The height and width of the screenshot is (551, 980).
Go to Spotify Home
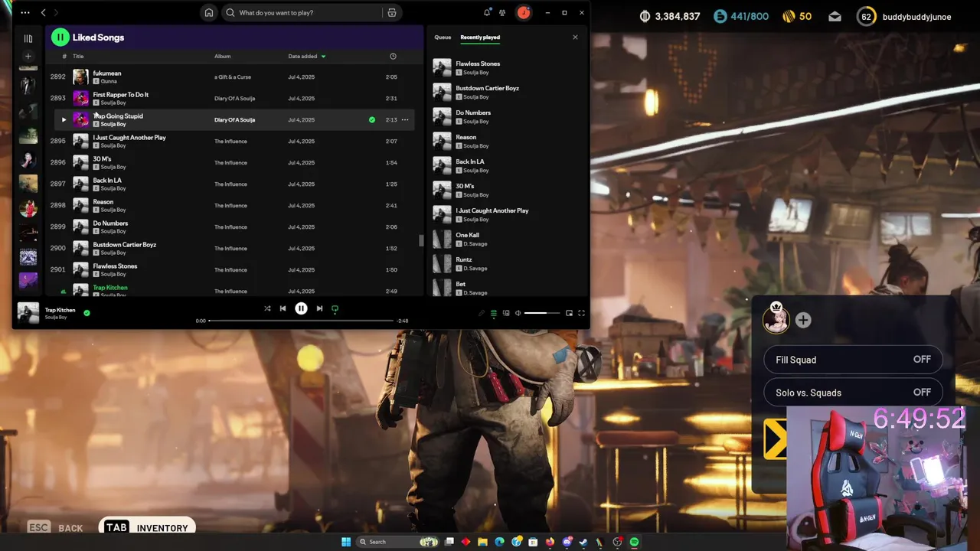tap(208, 12)
